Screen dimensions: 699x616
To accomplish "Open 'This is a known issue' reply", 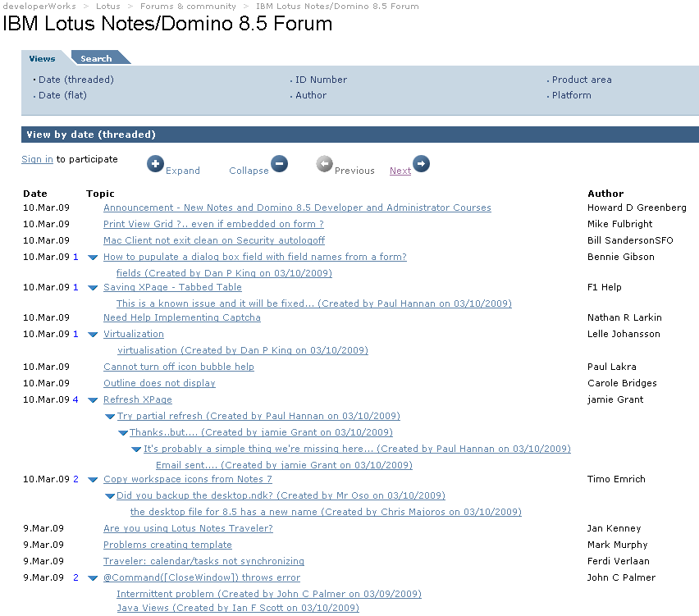I will 314,303.
